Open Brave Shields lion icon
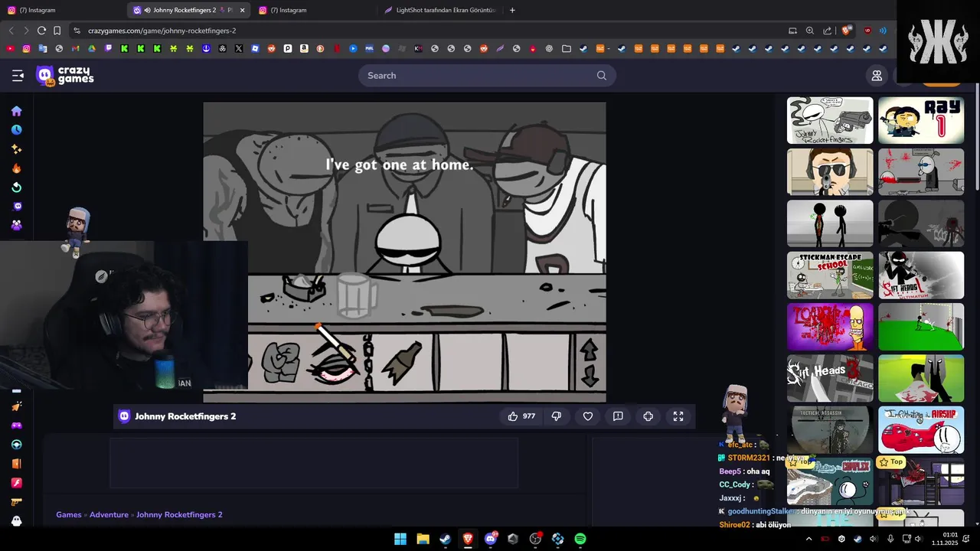The height and width of the screenshot is (551, 980). 846,31
